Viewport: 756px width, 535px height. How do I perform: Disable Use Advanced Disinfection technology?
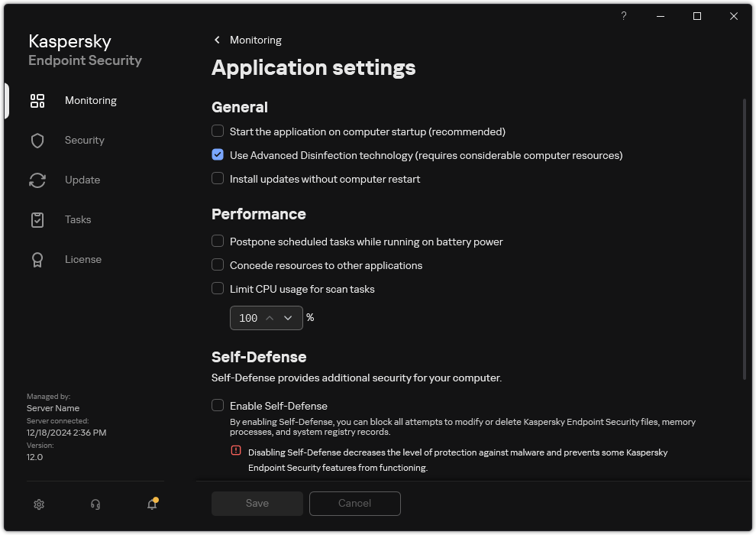pyautogui.click(x=218, y=155)
